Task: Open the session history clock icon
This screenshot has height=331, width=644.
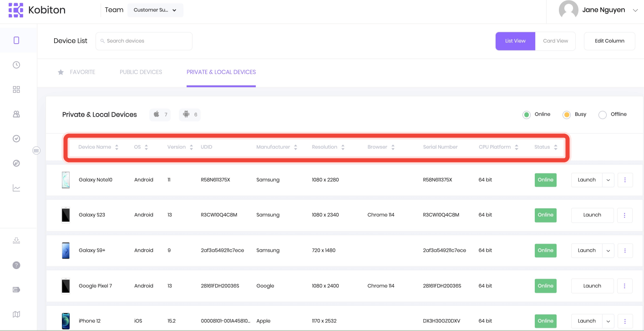Action: coord(16,65)
